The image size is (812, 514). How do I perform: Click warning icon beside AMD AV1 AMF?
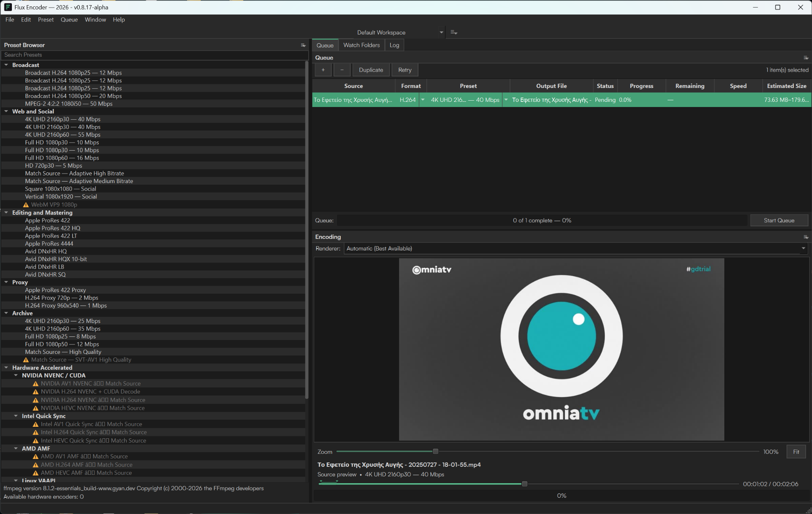tap(36, 457)
